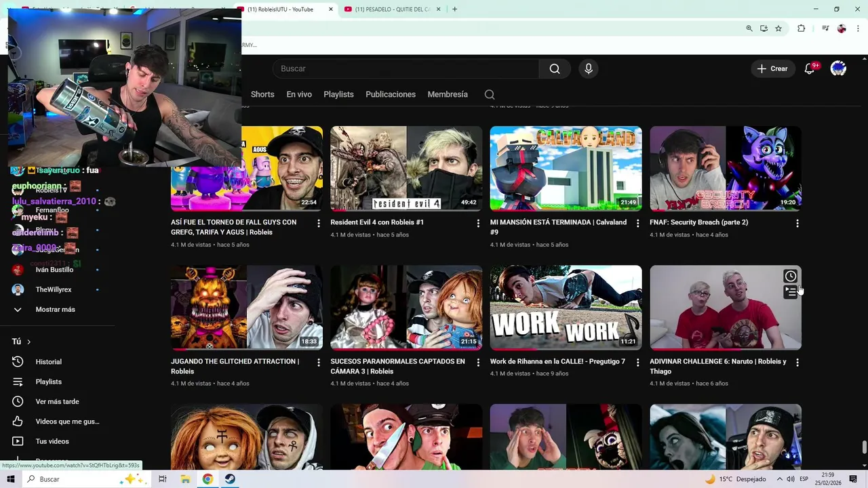Play the Calvaland mansion thumbnail
The height and width of the screenshot is (488, 868).
click(566, 169)
